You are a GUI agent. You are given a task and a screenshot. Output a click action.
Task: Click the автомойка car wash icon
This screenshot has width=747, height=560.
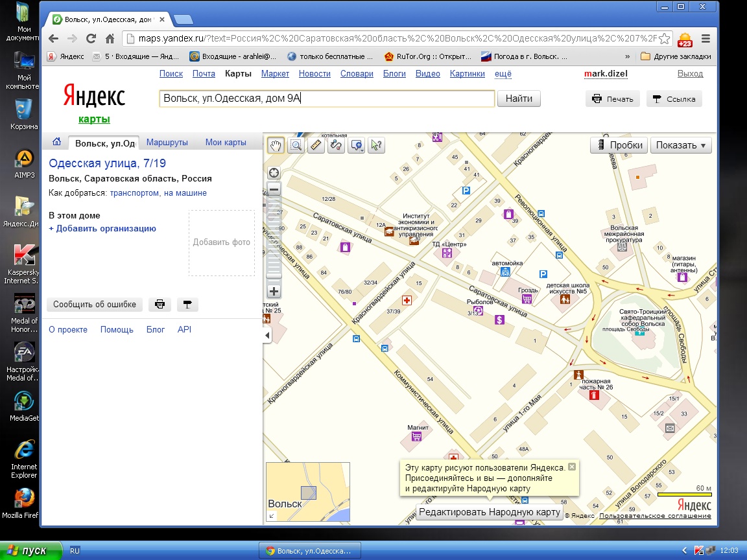505,272
